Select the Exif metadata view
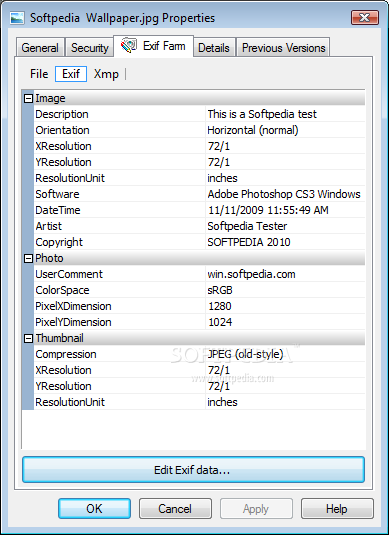The width and height of the screenshot is (389, 535). click(x=71, y=74)
